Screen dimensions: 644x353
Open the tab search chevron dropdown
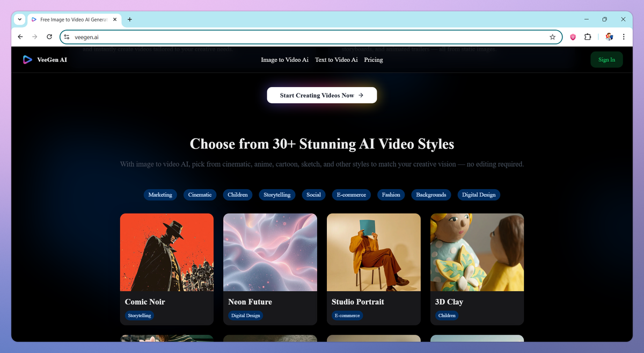click(x=19, y=19)
